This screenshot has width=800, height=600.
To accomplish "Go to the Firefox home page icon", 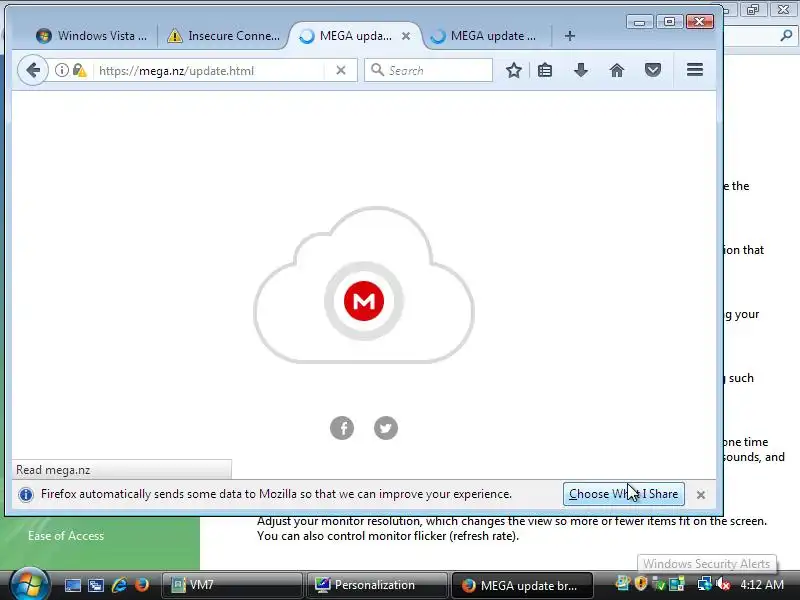I will pos(617,70).
